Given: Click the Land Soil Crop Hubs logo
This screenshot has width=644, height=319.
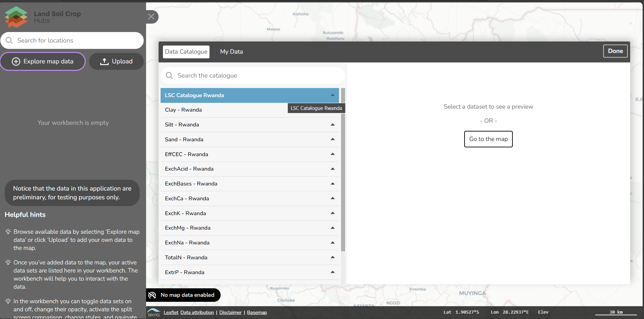Looking at the screenshot, I should point(16,17).
